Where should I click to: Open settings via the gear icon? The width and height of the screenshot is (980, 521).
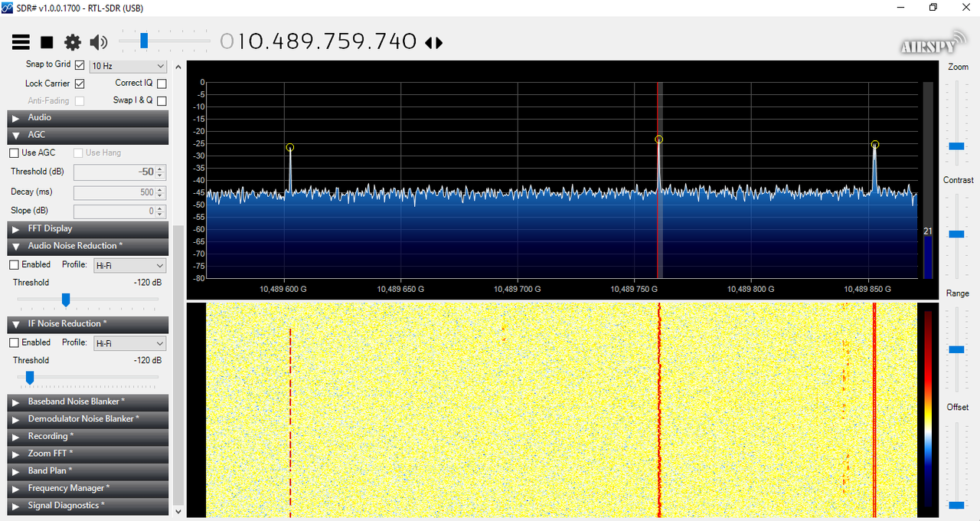pyautogui.click(x=72, y=42)
